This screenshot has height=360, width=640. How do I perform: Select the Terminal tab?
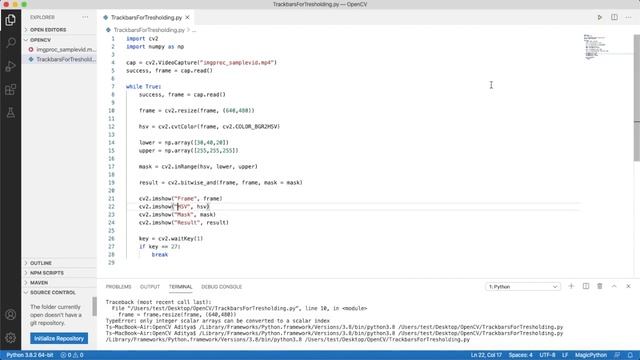[180, 287]
